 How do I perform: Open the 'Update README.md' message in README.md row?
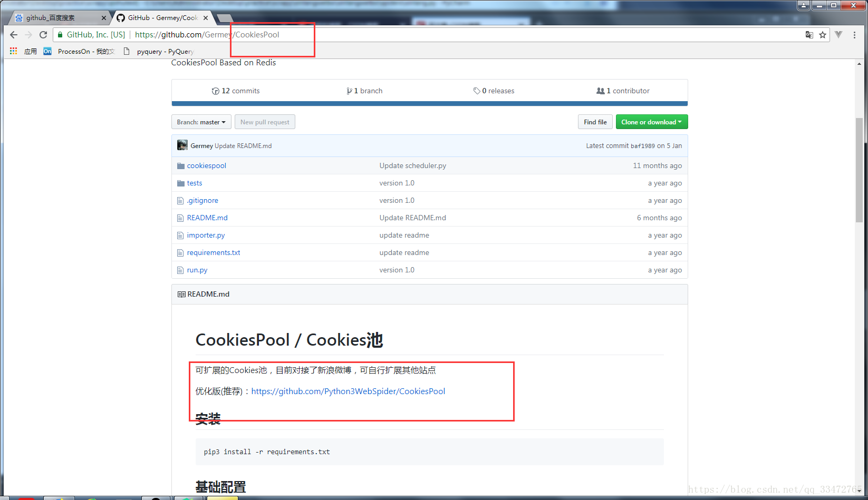[x=413, y=218]
